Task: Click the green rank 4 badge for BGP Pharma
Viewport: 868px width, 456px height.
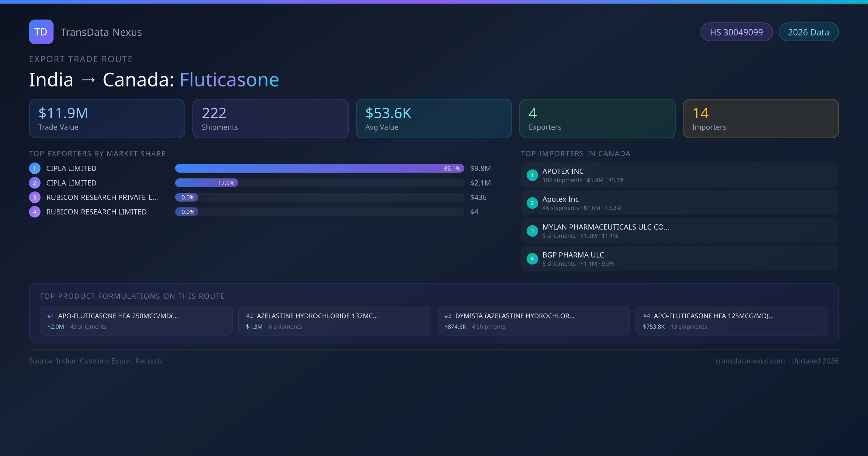Action: pos(532,259)
